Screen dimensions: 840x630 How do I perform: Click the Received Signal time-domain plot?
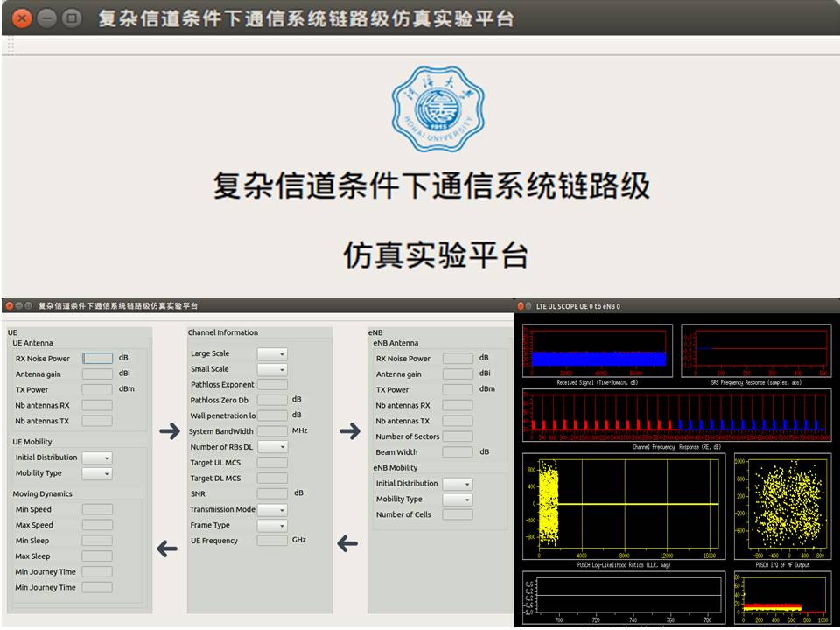pyautogui.click(x=598, y=350)
